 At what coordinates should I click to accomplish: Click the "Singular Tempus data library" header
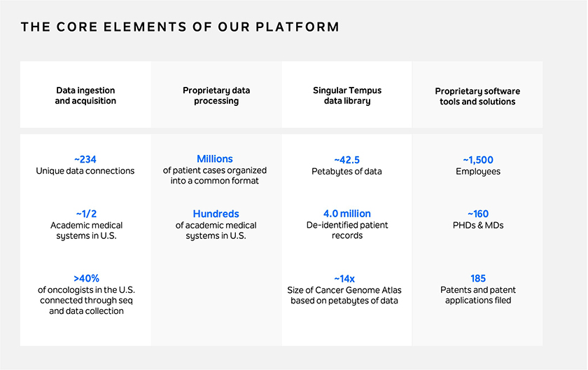point(347,96)
